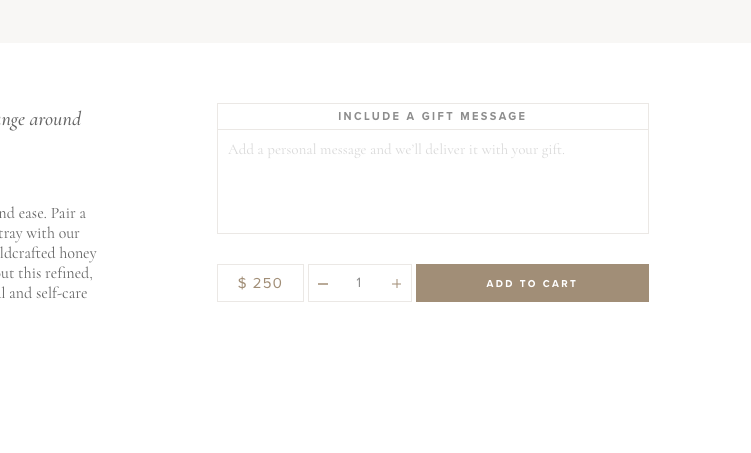Image resolution: width=751 pixels, height=453 pixels.
Task: Click the $ 250 price box
Action: 260,283
